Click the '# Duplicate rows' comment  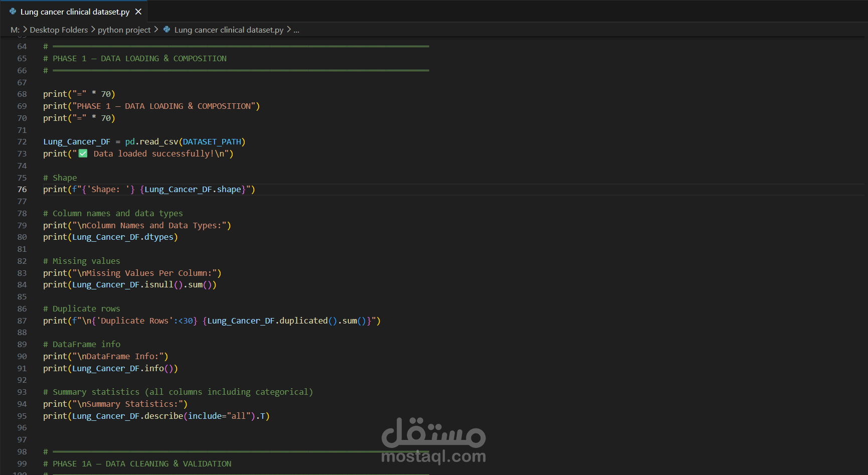(x=82, y=309)
